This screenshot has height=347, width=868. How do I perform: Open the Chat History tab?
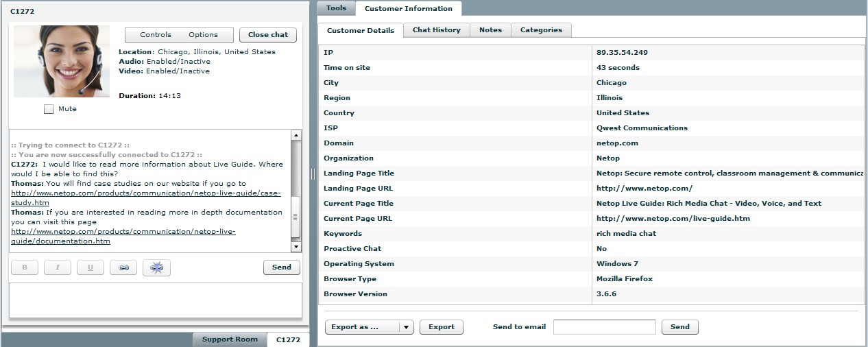tap(437, 30)
